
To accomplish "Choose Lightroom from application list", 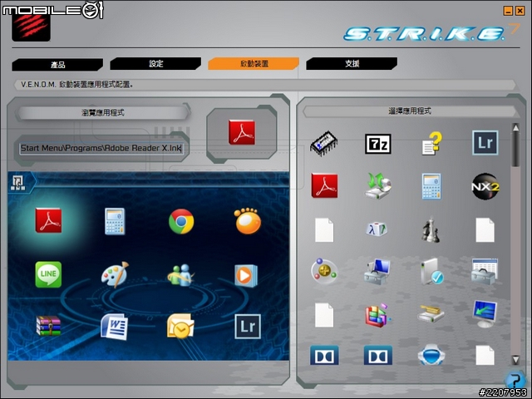I will pyautogui.click(x=485, y=142).
